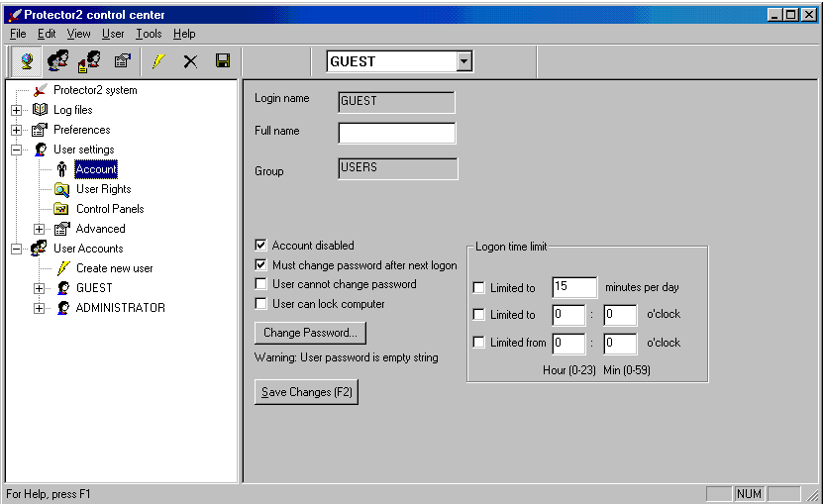Click the Limited to hour field

[x=568, y=315]
